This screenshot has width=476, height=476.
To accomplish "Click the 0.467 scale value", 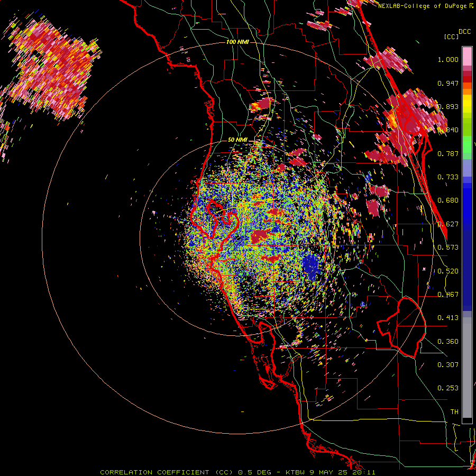I will coord(448,295).
